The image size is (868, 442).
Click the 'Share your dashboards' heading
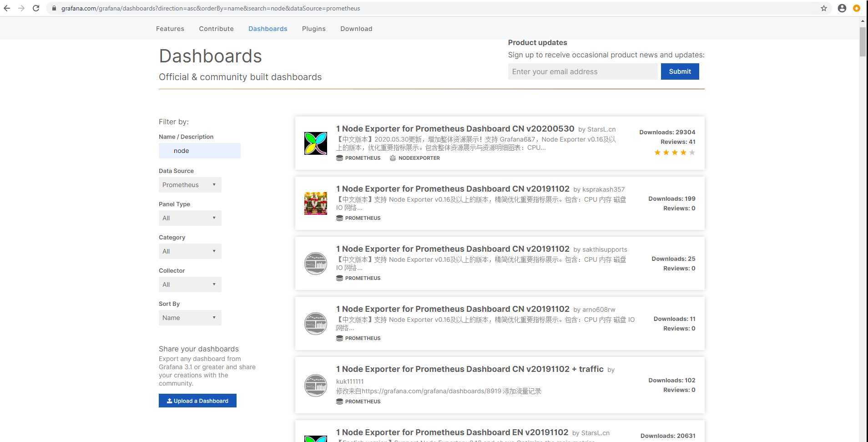point(199,349)
